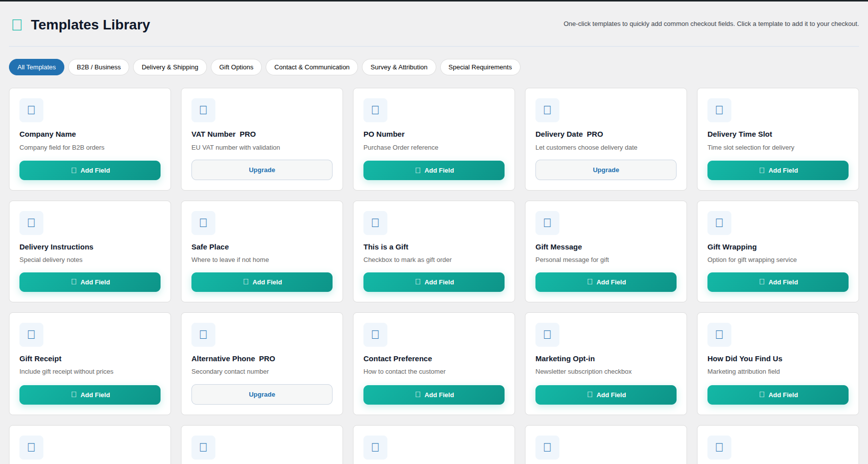Image resolution: width=868 pixels, height=464 pixels.
Task: Upgrade to unlock Delivery Date
Action: (x=606, y=170)
